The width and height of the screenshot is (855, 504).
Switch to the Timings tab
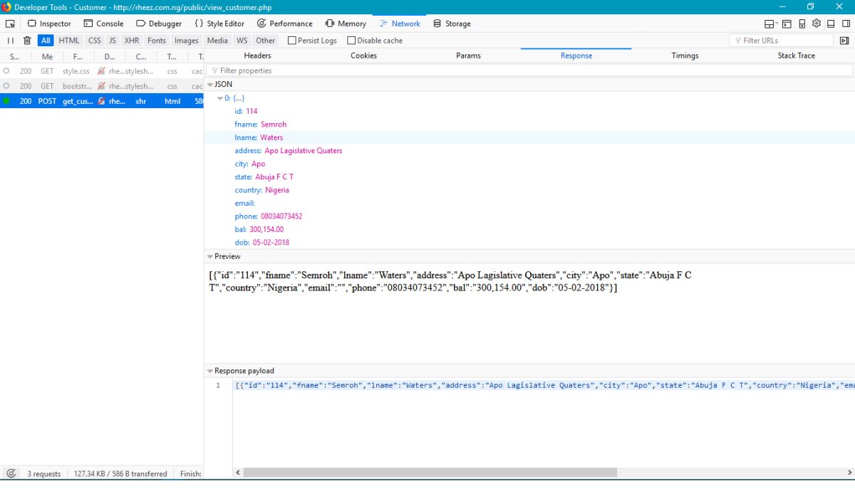pos(685,56)
